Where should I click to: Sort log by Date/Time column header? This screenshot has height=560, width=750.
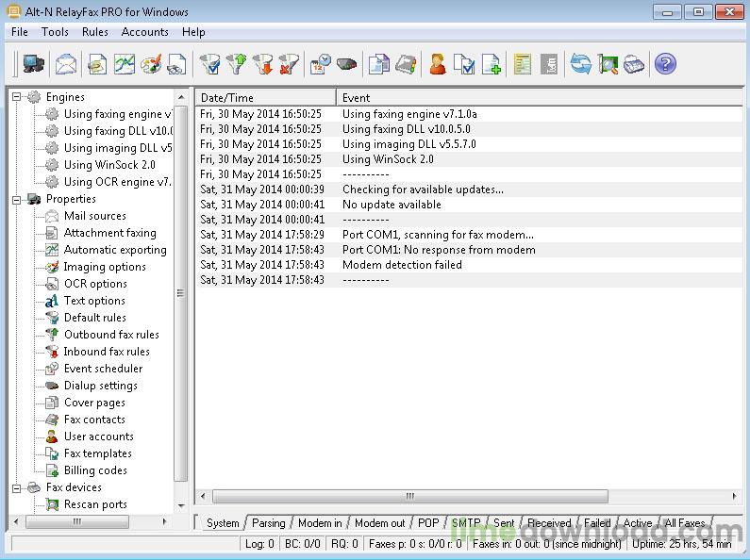coord(265,97)
